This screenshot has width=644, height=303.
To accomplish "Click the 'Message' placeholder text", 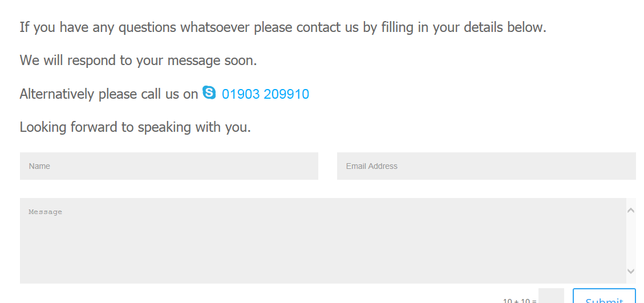I will pyautogui.click(x=45, y=212).
